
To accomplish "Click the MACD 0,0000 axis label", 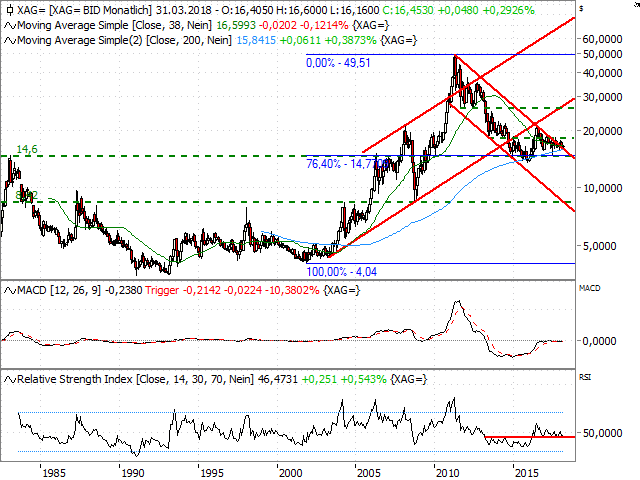I will tap(599, 341).
